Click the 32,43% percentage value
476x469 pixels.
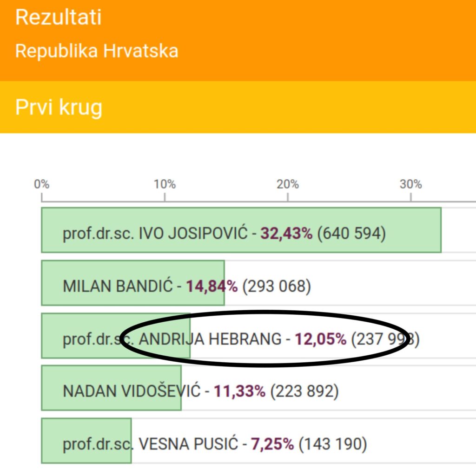tap(286, 234)
